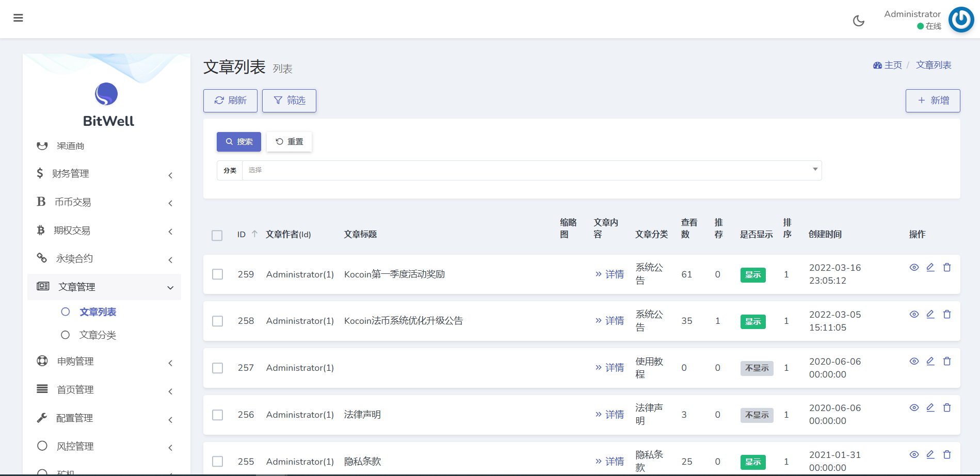Viewport: 980px width, 476px height.
Task: Open 详情 link for article 258
Action: pos(609,321)
